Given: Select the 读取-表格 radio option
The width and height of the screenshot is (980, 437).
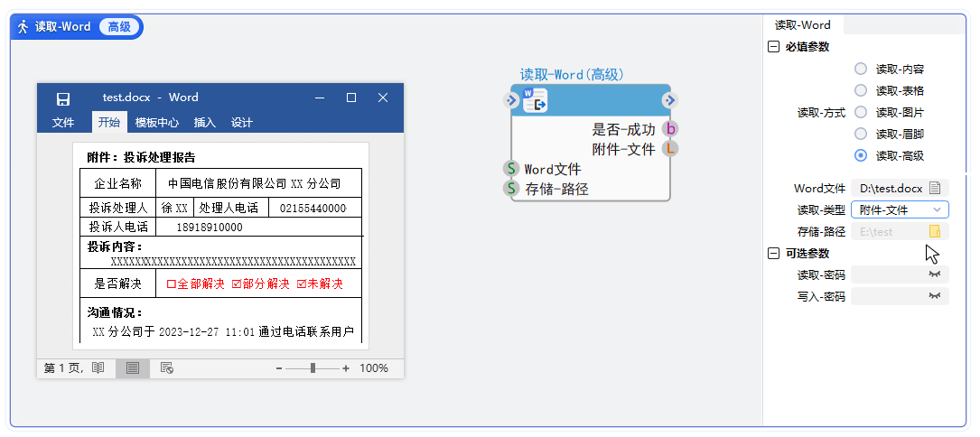Looking at the screenshot, I should (860, 90).
